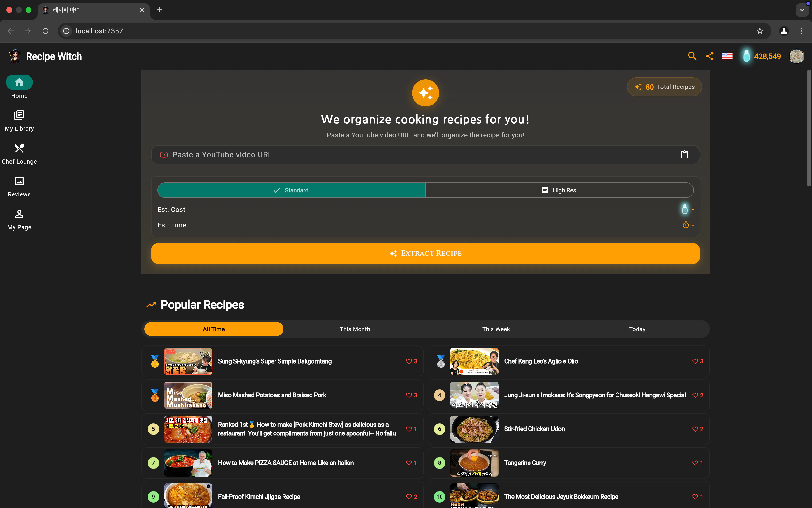Click the Extract Recipe button

click(426, 253)
